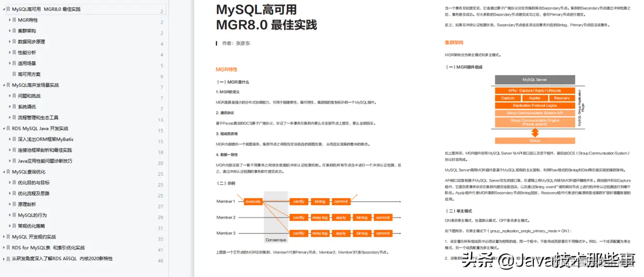Image resolution: width=644 pixels, height=277 pixels.
Task: Click bookmark icon beside 数据同步原理
Action: (15, 42)
